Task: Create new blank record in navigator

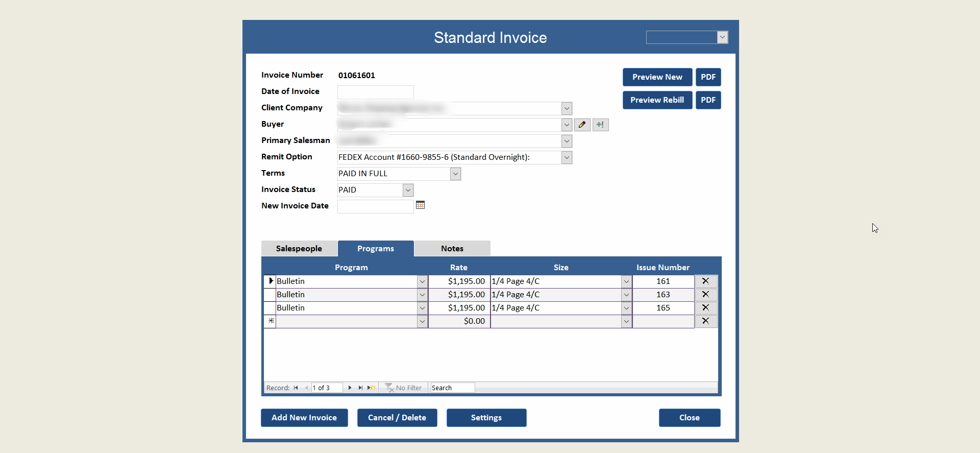Action: click(372, 388)
